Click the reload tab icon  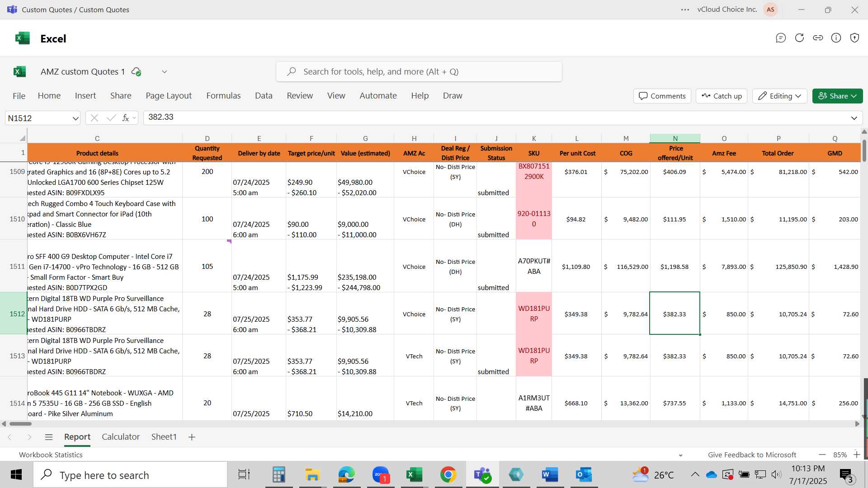point(799,38)
